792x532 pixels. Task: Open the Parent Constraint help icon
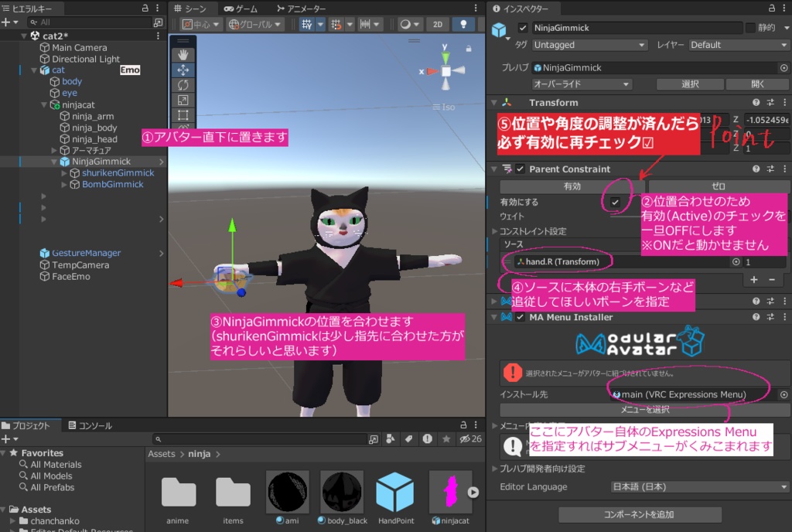pyautogui.click(x=756, y=169)
